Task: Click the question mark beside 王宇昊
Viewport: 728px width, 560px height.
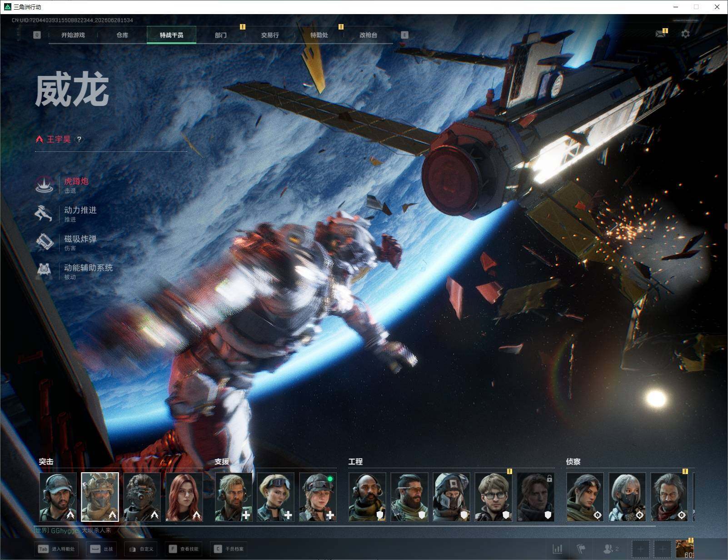Action: click(x=79, y=140)
